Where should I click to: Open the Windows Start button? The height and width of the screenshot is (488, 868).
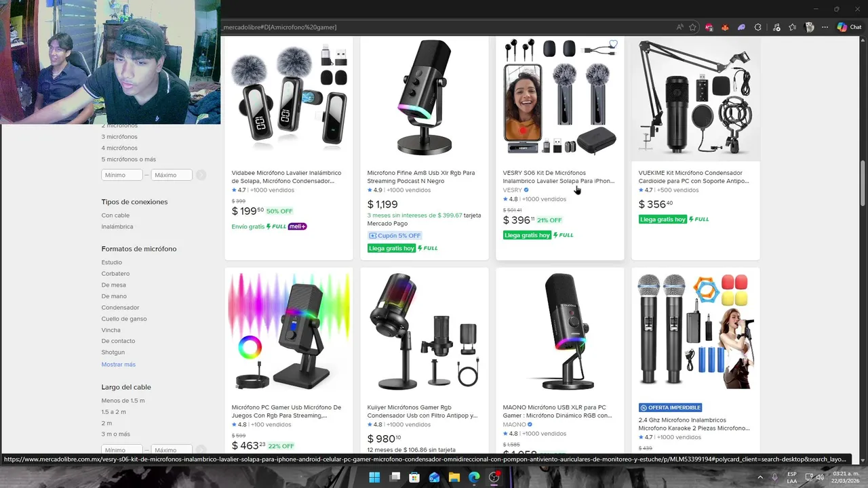(374, 477)
